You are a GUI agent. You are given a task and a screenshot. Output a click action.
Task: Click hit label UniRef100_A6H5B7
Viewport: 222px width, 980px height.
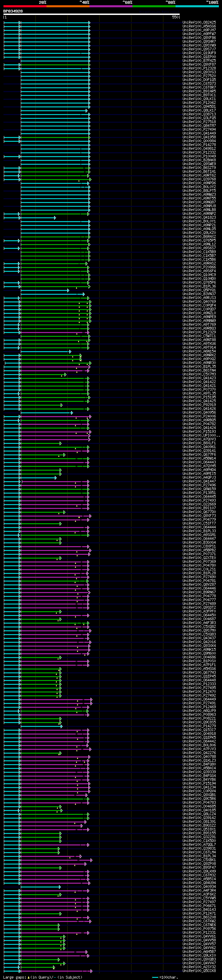pos(199,951)
